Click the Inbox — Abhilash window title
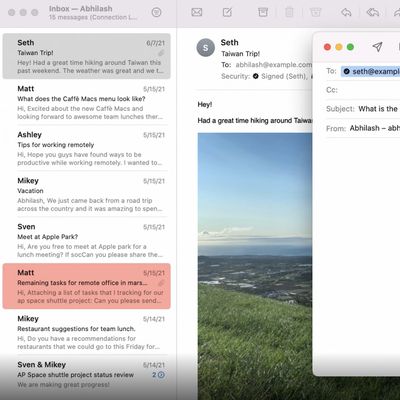The width and height of the screenshot is (400, 400). tap(80, 9)
